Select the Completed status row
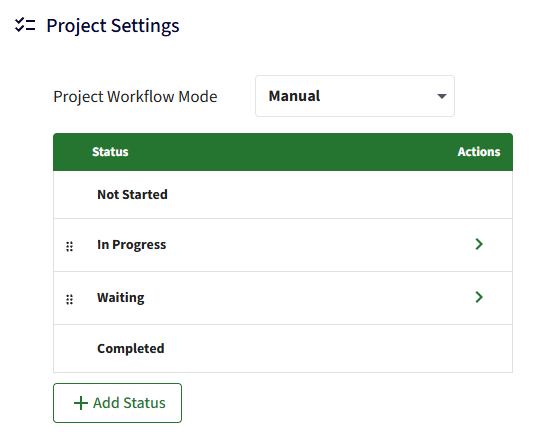This screenshot has height=432, width=535. coord(283,348)
